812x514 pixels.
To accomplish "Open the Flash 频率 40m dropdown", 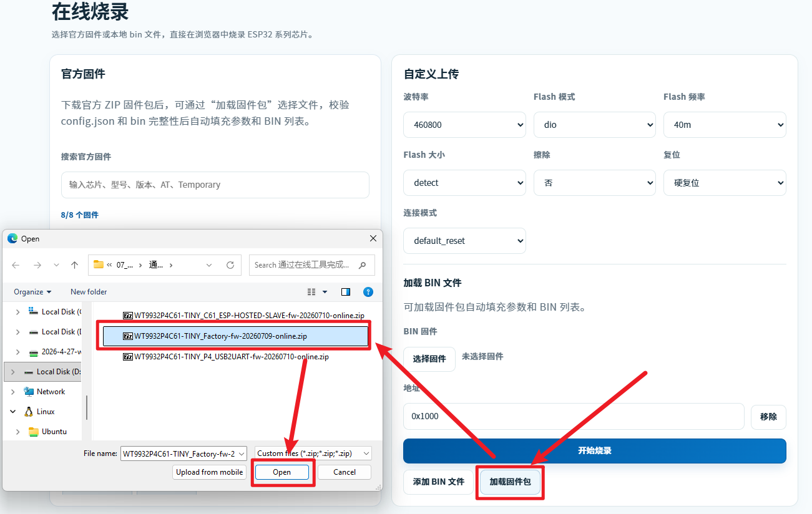I will [x=725, y=125].
